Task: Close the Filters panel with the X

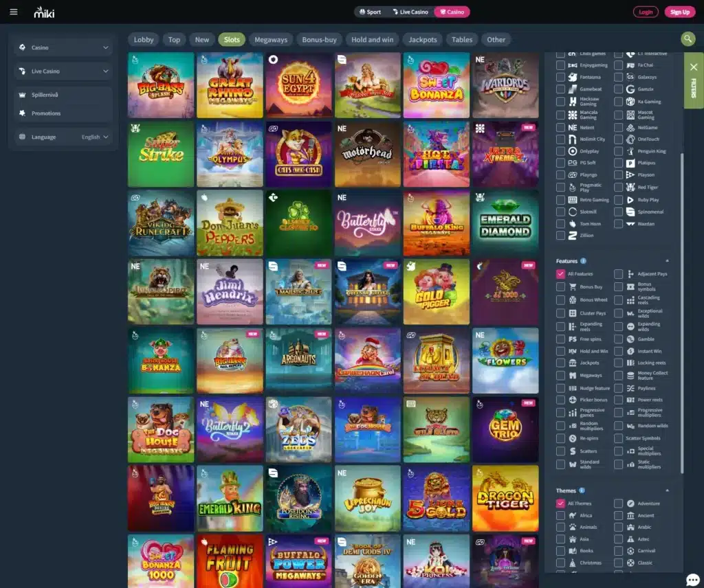Action: tap(693, 67)
